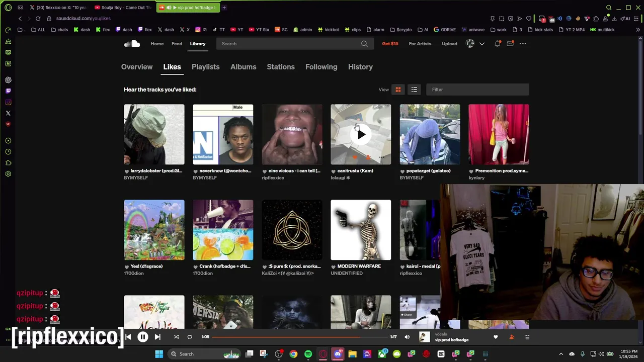Open X in the Opera sidebar

8,113
